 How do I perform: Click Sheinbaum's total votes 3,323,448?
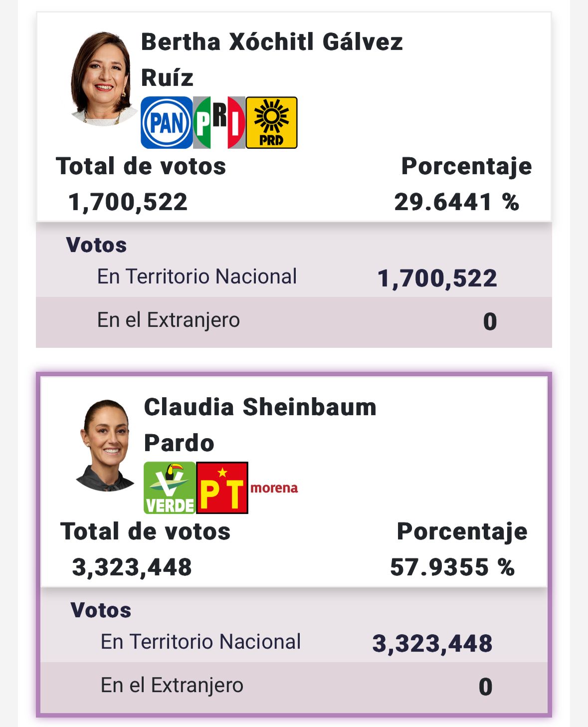(x=132, y=567)
